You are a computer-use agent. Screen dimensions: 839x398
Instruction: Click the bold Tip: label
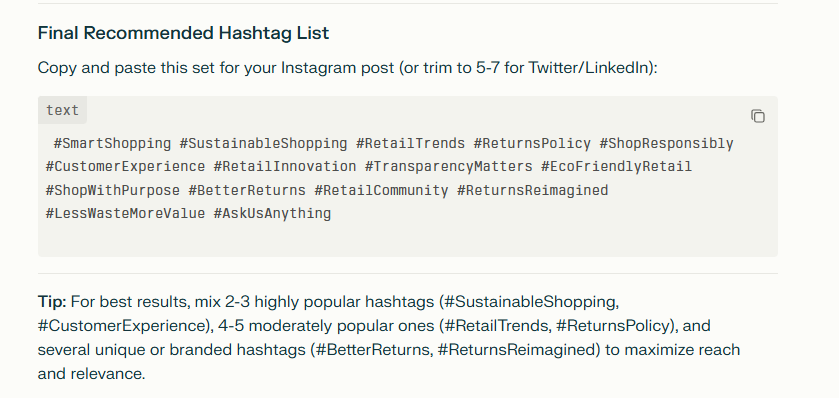click(52, 302)
